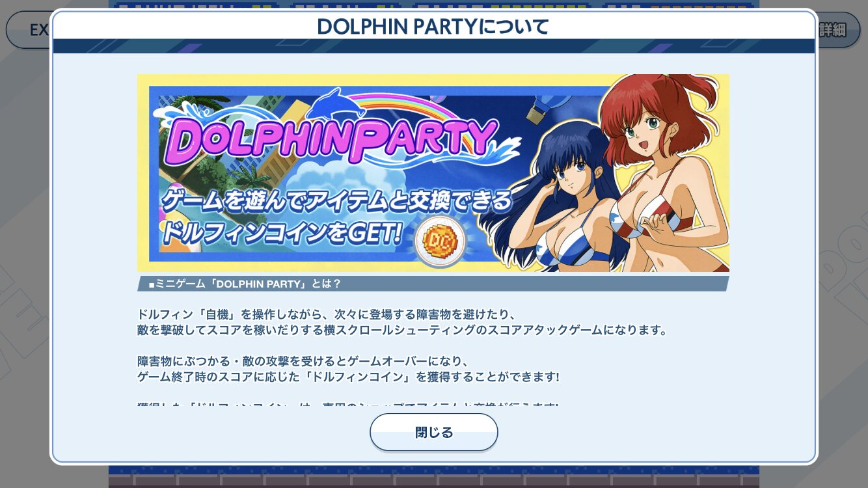The image size is (868, 488).
Task: Close the dialog with the 閉じる button
Action: tap(434, 432)
